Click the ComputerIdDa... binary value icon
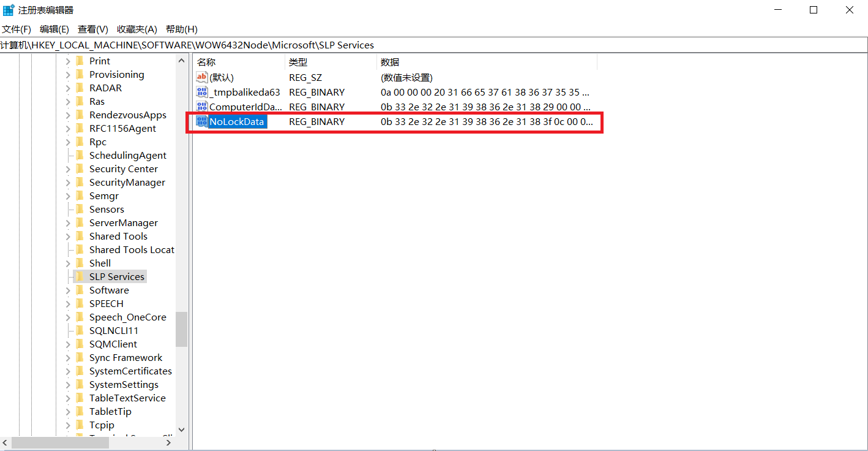Viewport: 868px width, 451px height. click(x=202, y=107)
